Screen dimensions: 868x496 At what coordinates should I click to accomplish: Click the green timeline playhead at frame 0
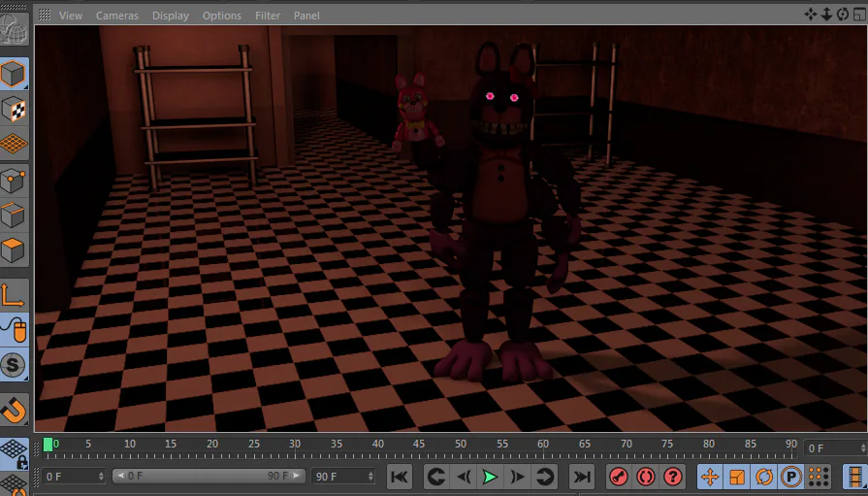point(48,445)
